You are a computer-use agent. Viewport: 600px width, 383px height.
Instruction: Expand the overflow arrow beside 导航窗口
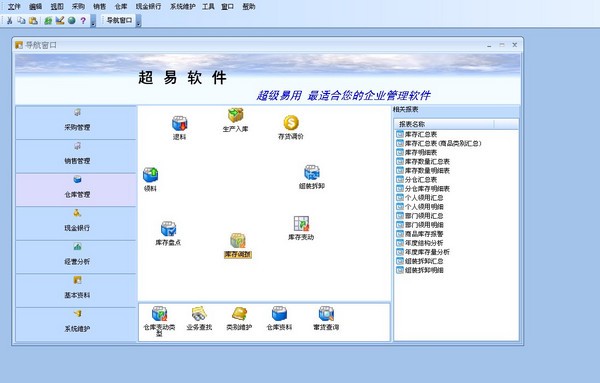(x=139, y=21)
